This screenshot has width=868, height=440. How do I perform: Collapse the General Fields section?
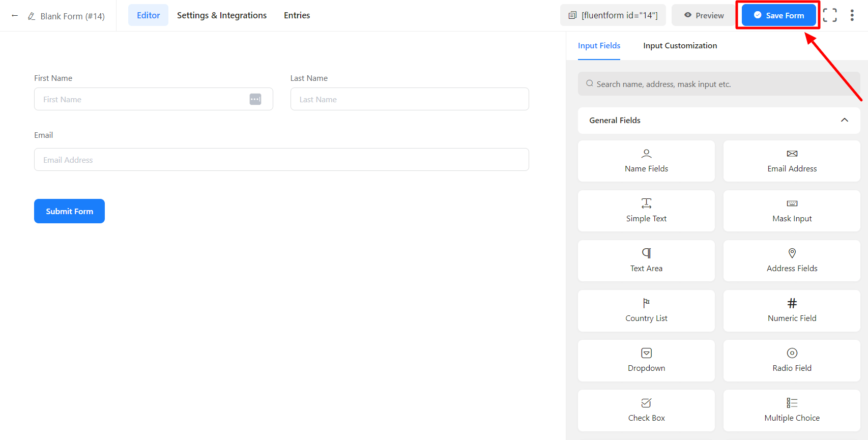coord(844,120)
